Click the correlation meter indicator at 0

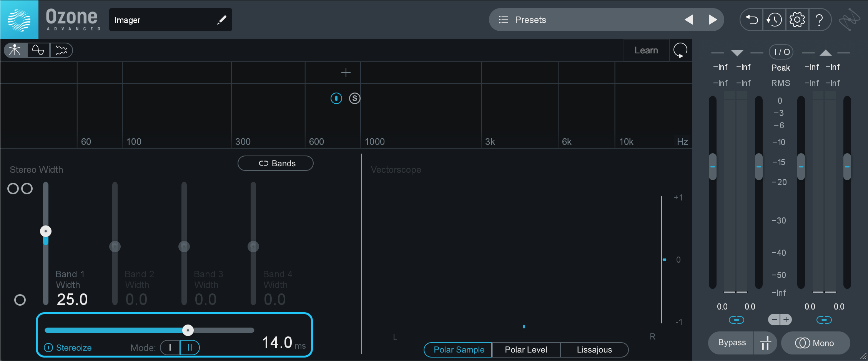pos(664,260)
